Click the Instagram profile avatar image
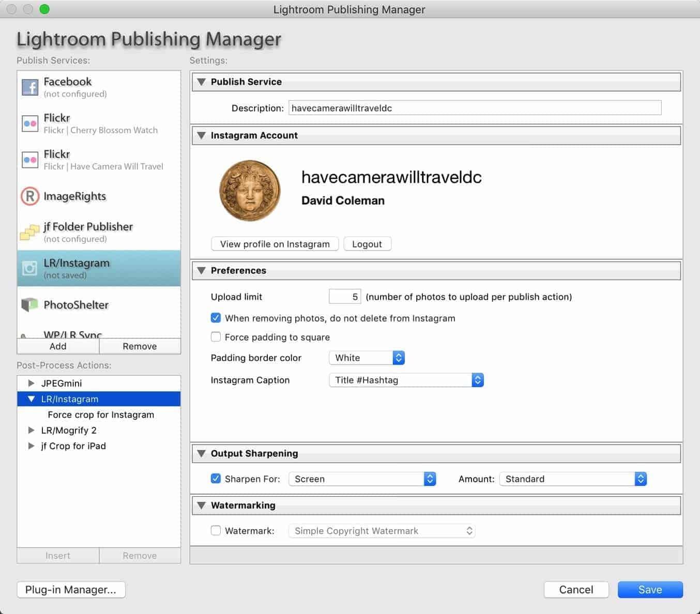 250,191
